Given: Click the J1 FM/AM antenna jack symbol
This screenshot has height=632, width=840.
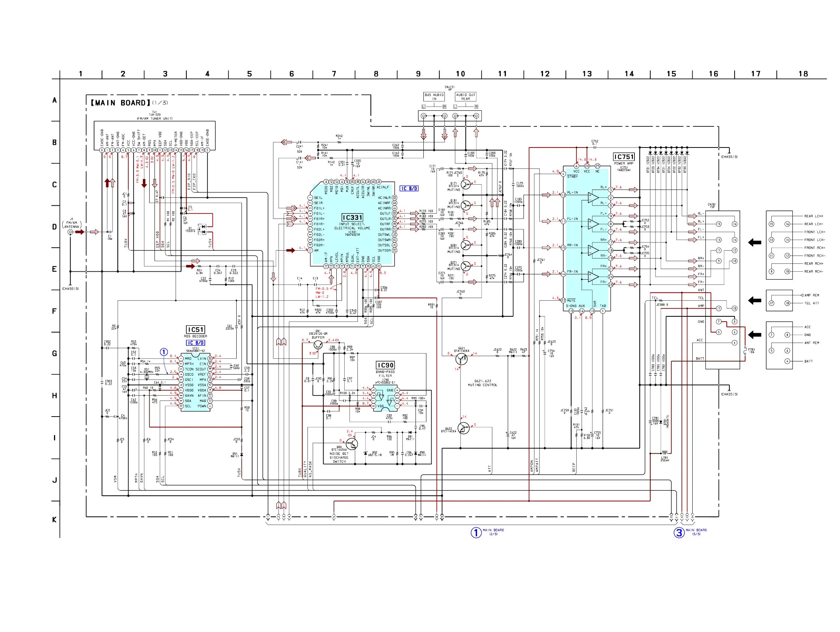Looking at the screenshot, I should point(70,232).
